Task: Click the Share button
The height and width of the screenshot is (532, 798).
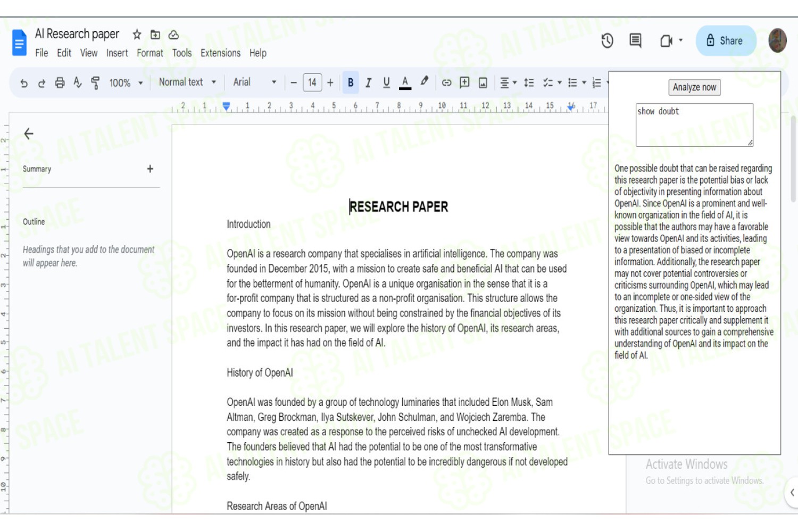Action: click(726, 40)
